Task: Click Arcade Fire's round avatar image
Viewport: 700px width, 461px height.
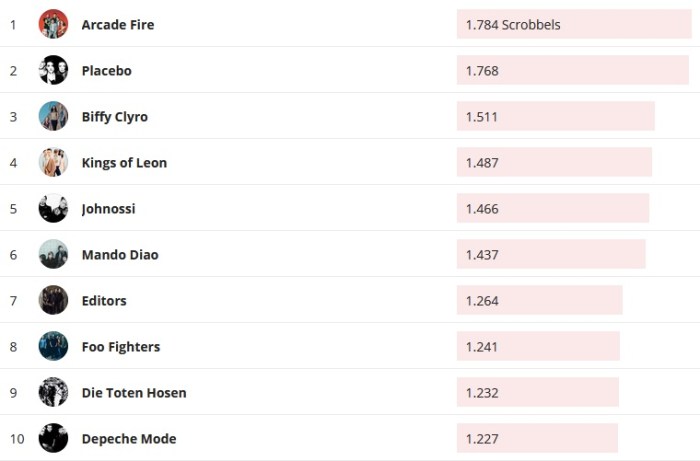Action: pos(53,24)
